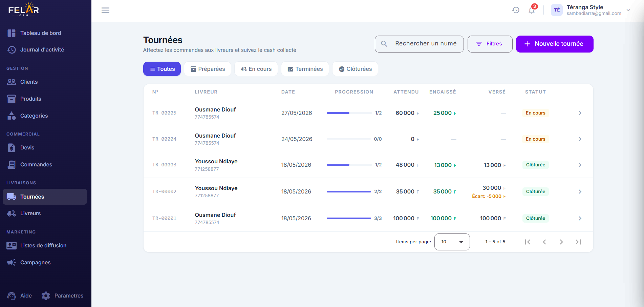Screen dimensions: 644x307
Task: Open the history clock icon in header
Action: (516, 10)
